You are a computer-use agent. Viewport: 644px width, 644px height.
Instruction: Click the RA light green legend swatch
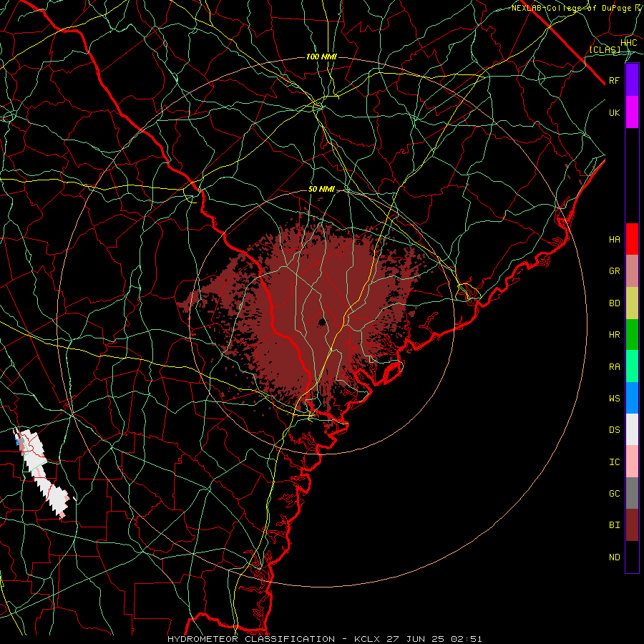pyautogui.click(x=632, y=366)
